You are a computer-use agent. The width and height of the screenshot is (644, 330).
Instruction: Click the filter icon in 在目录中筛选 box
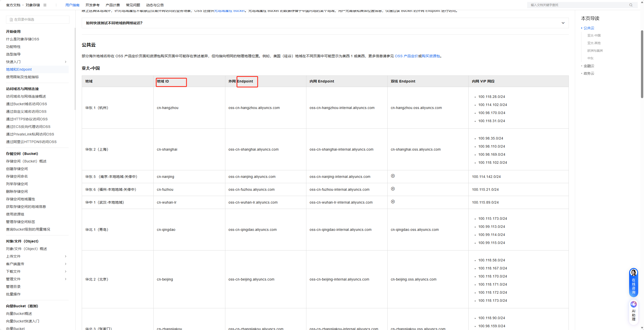point(11,20)
